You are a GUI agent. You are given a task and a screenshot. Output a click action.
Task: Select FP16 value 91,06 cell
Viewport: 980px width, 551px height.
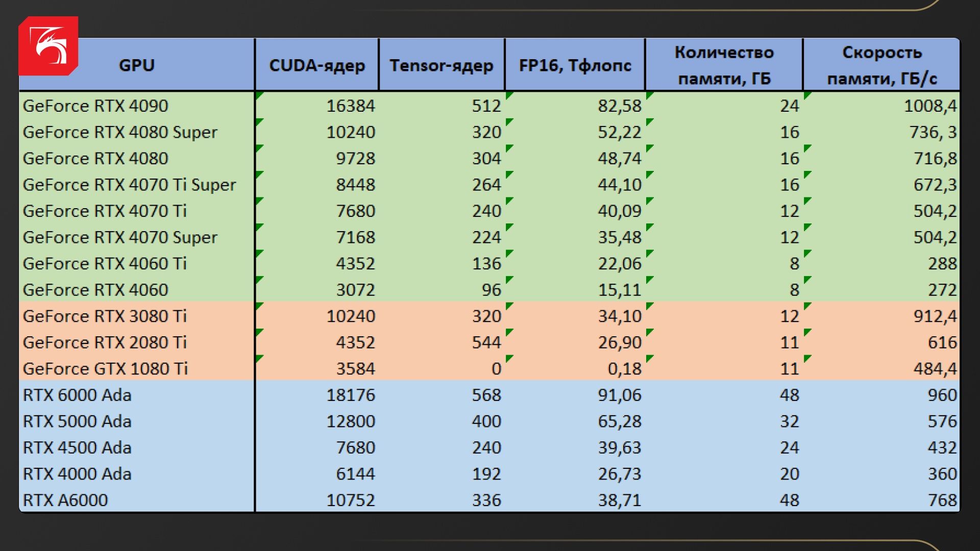[x=619, y=395]
